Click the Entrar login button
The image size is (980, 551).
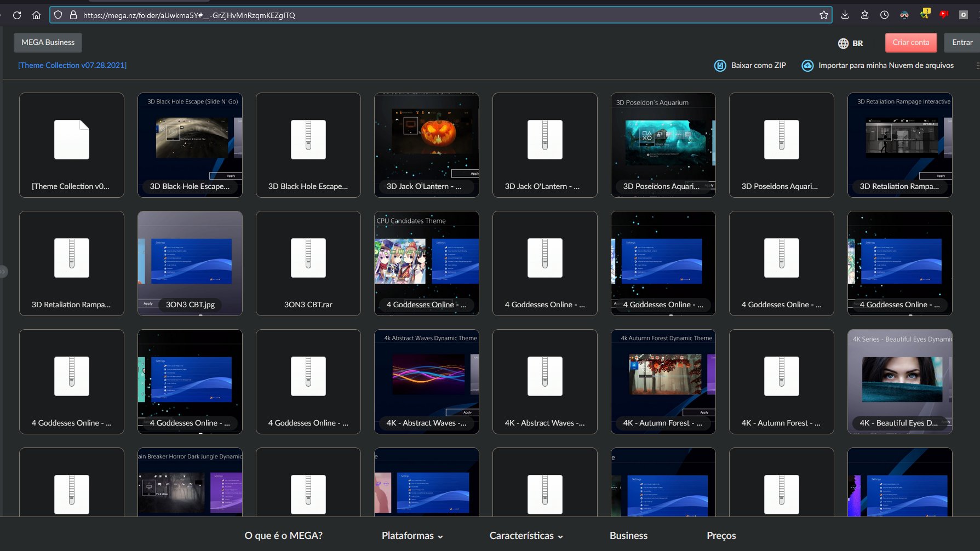962,42
